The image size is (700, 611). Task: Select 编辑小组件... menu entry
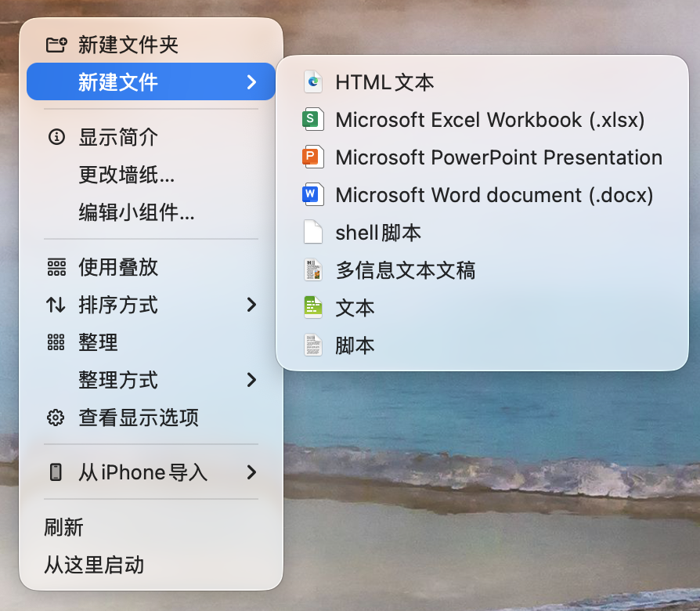click(x=136, y=212)
